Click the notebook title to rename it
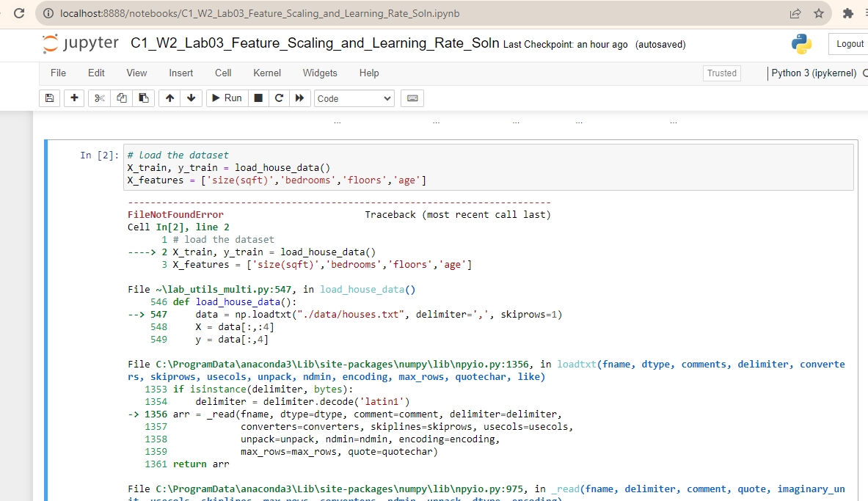The width and height of the screenshot is (868, 501). (x=315, y=44)
